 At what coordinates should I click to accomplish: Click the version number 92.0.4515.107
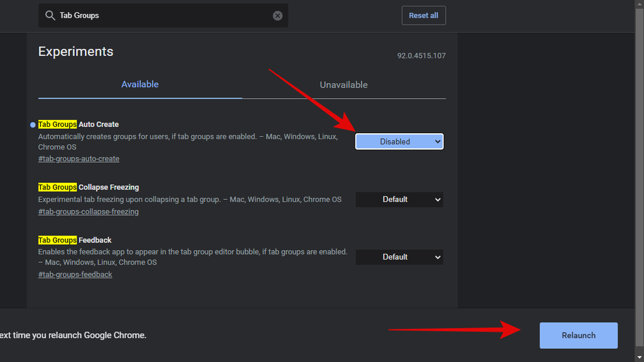tap(421, 56)
